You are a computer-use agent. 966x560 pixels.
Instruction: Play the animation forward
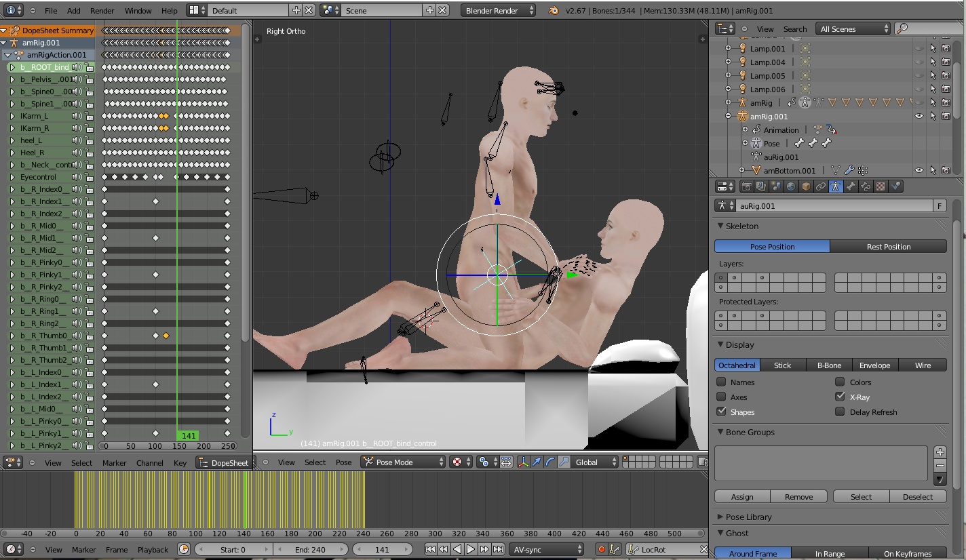(x=471, y=549)
